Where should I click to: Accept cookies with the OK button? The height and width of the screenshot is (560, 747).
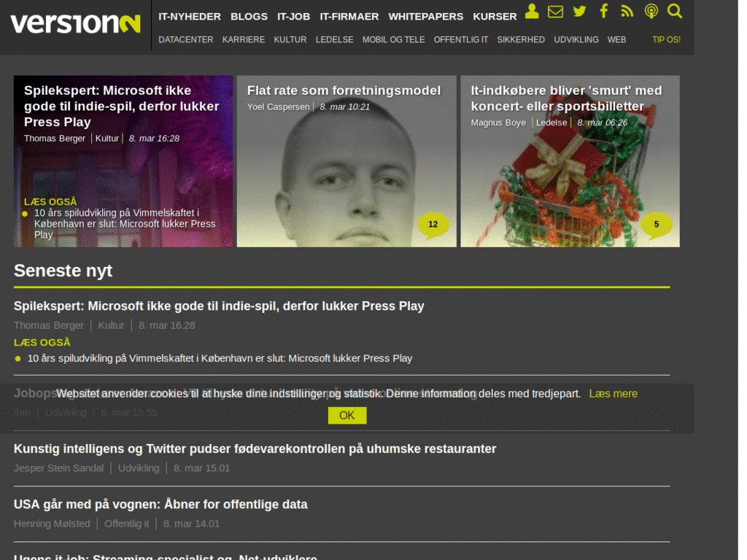point(347,415)
